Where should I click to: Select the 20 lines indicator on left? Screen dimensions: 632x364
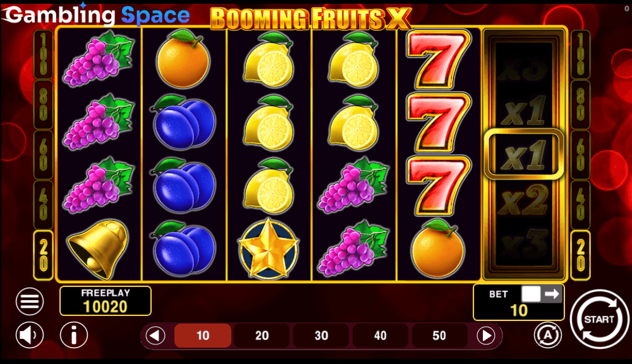coord(44,255)
